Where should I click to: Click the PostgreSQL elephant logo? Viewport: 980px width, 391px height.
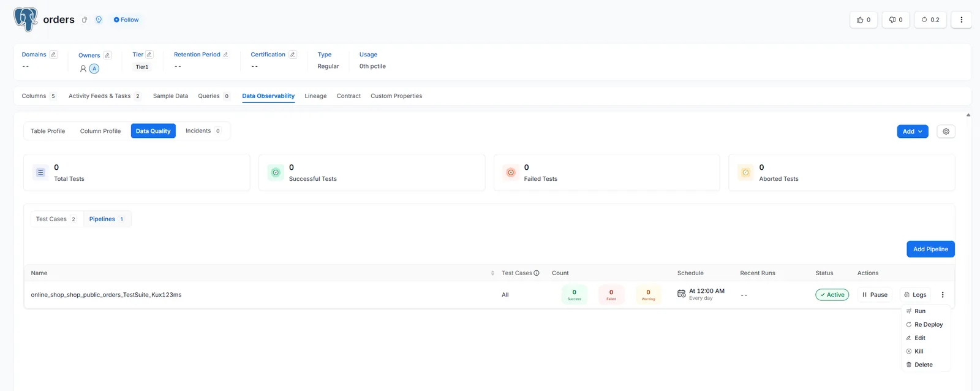tap(26, 19)
